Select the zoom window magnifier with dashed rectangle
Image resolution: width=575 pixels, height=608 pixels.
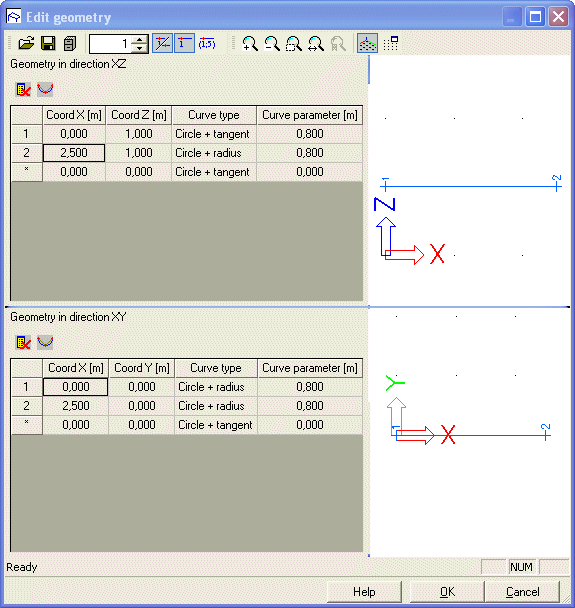[294, 43]
